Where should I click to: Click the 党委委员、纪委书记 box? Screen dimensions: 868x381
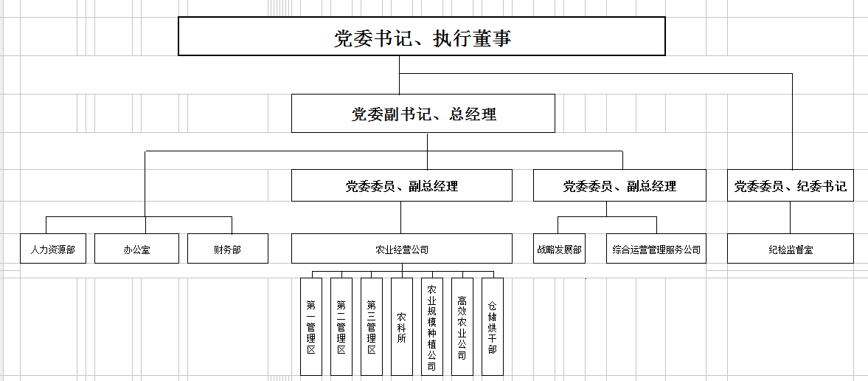pos(791,185)
